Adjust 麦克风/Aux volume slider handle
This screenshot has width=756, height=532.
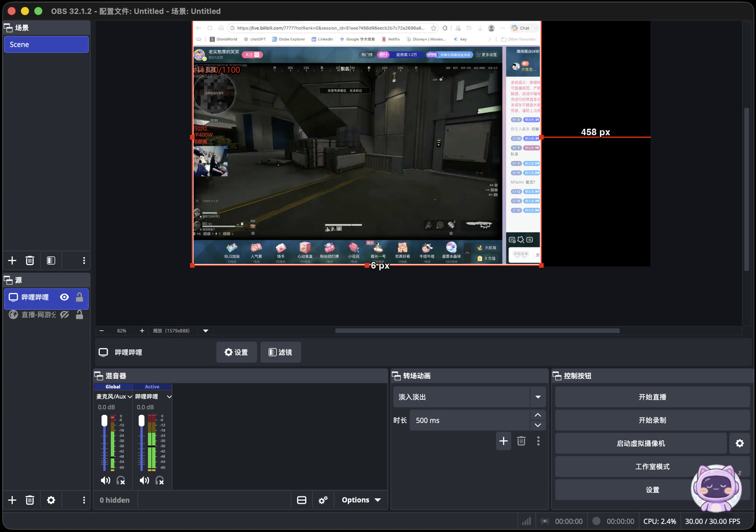104,420
